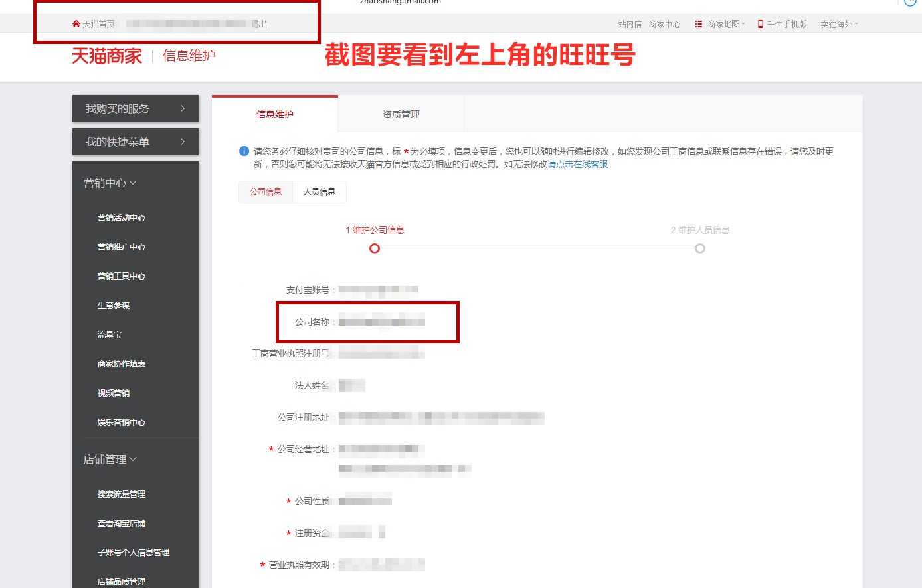
Task: Open 娱乐营销中心
Action: click(122, 423)
